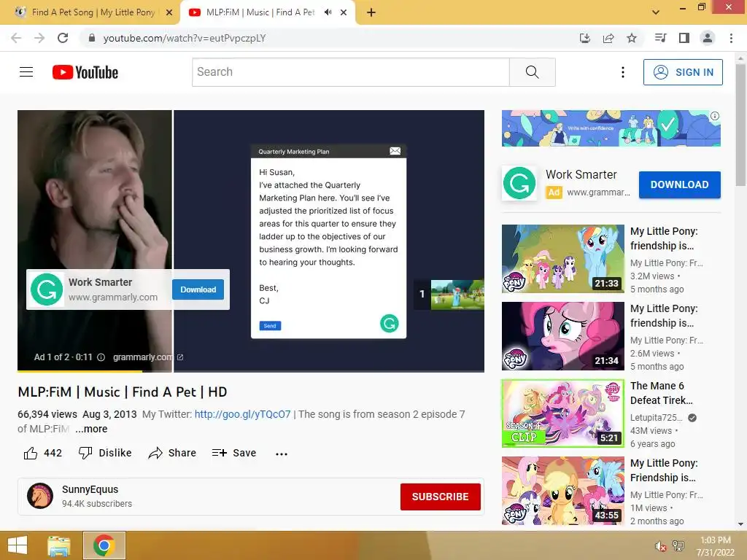Viewport: 747px width, 560px height.
Task: Reload the current page
Action: click(x=63, y=38)
